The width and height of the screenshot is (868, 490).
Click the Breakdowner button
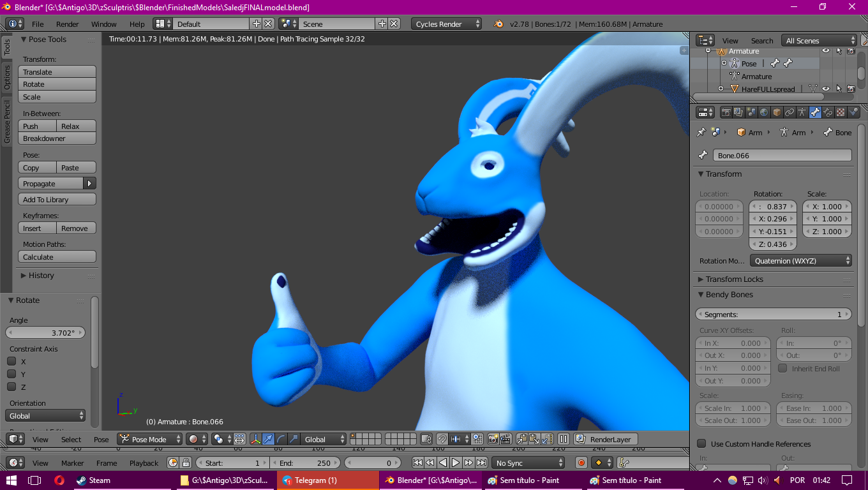(57, 138)
